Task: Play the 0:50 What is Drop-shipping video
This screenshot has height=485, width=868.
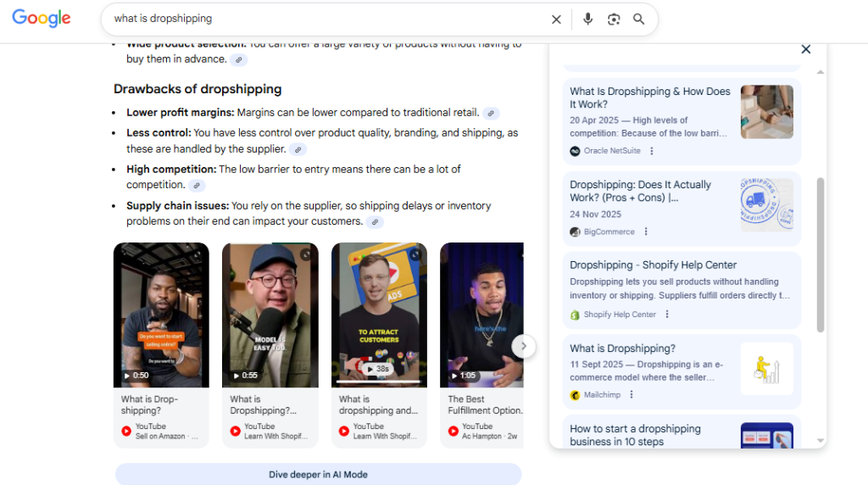Action: (161, 314)
